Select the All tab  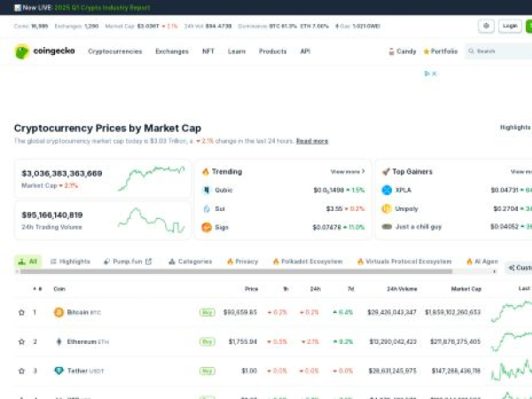pos(27,262)
